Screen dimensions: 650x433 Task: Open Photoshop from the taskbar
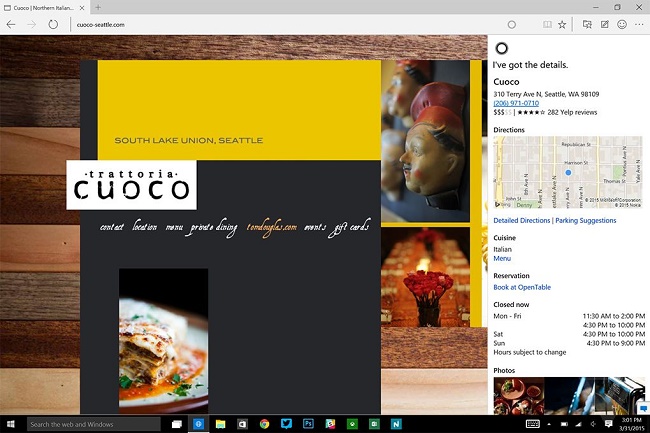coord(308,424)
